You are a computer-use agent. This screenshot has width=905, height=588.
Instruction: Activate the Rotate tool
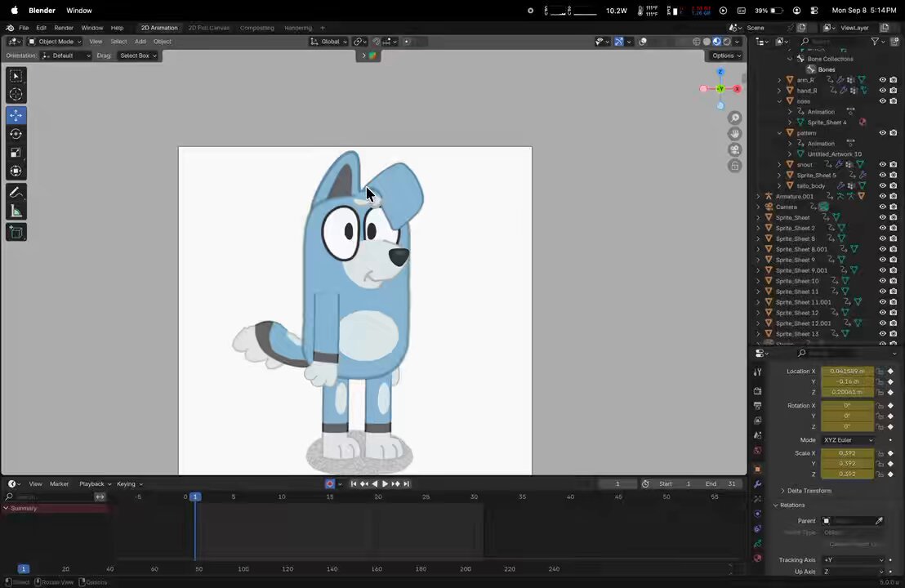click(x=16, y=134)
